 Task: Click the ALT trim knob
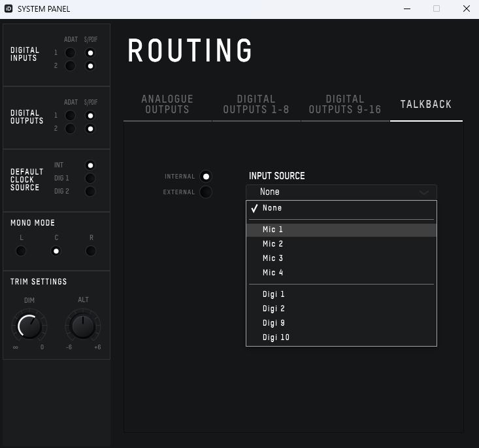pyautogui.click(x=83, y=326)
